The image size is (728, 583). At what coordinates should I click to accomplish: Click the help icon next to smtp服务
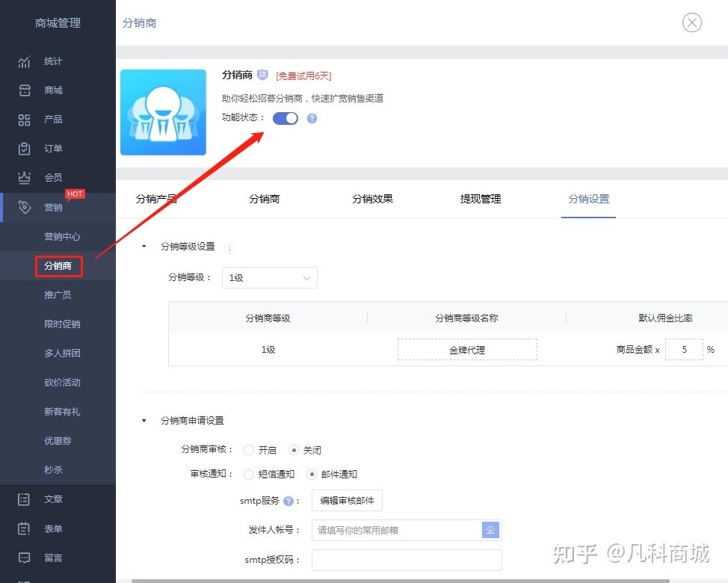point(289,501)
